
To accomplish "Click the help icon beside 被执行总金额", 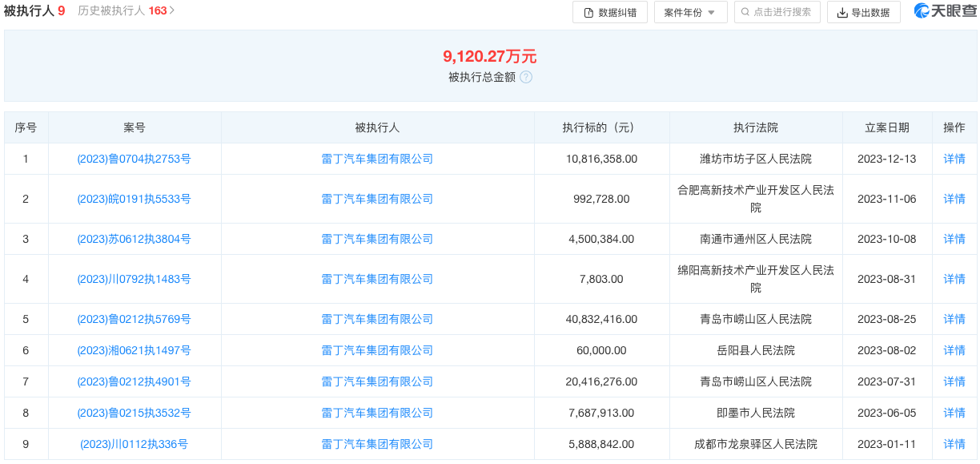I will [x=526, y=77].
